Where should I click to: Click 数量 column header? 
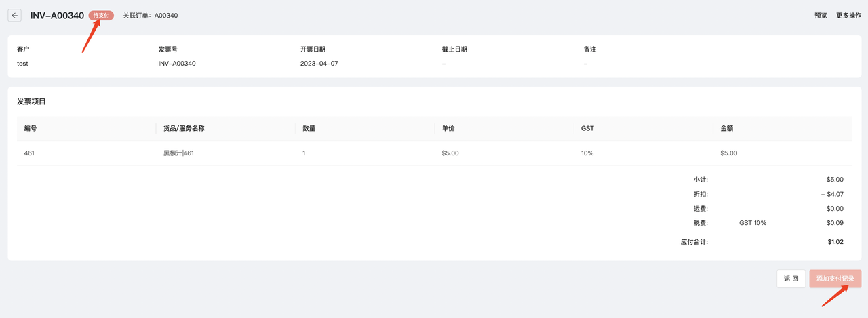click(x=309, y=128)
